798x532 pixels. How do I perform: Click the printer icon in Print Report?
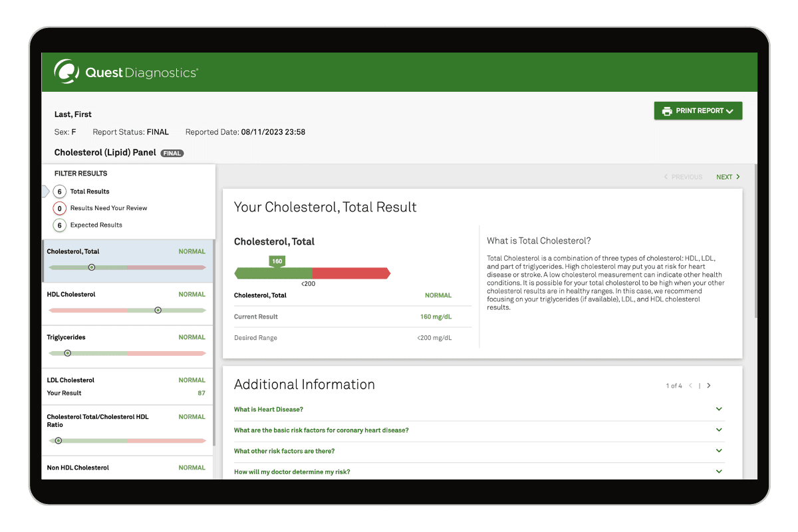point(667,111)
